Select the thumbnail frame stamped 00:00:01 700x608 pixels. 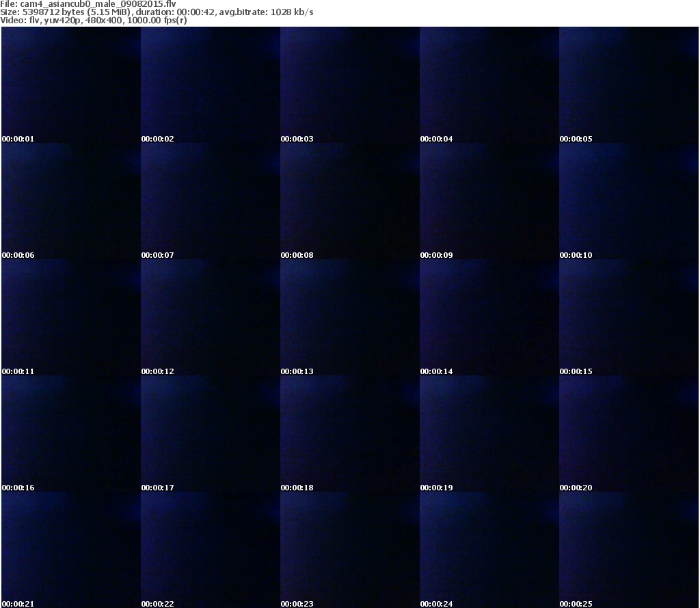[71, 85]
